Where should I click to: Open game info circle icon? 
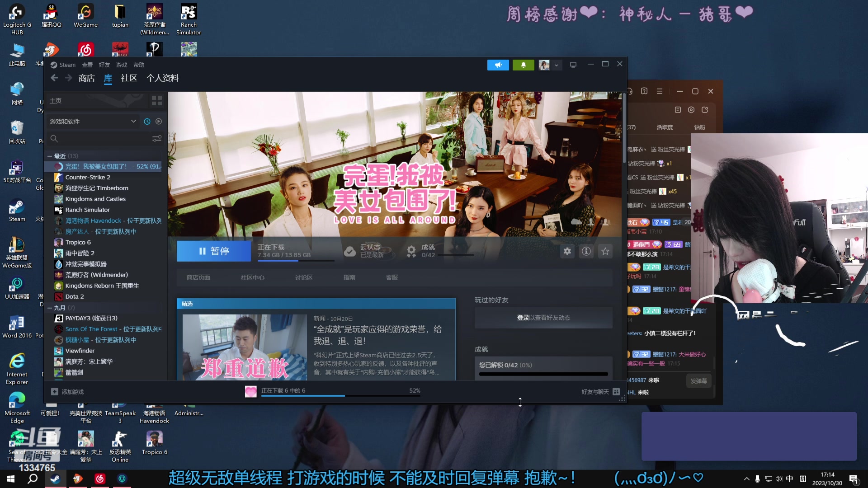click(x=586, y=251)
